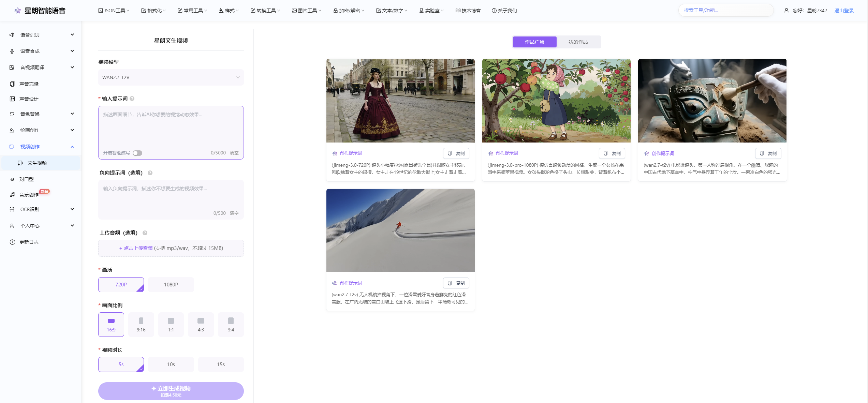Click 创作提示词 star icon on bronze mask card
868x403 pixels.
click(647, 153)
